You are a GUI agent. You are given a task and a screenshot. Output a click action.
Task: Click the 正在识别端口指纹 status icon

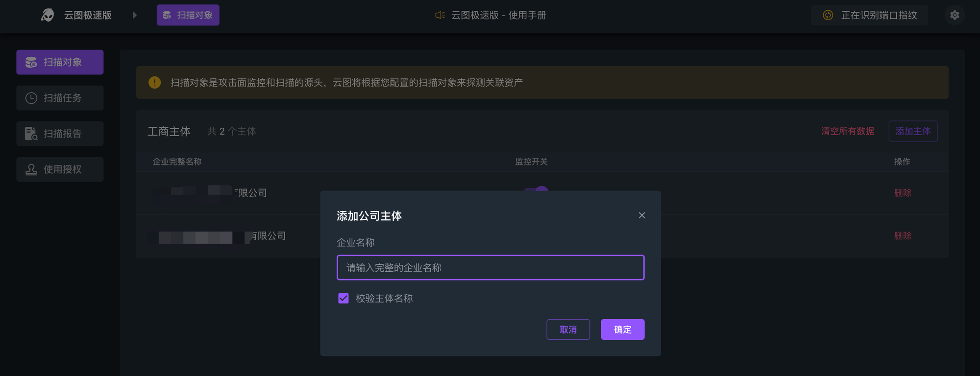(x=828, y=15)
